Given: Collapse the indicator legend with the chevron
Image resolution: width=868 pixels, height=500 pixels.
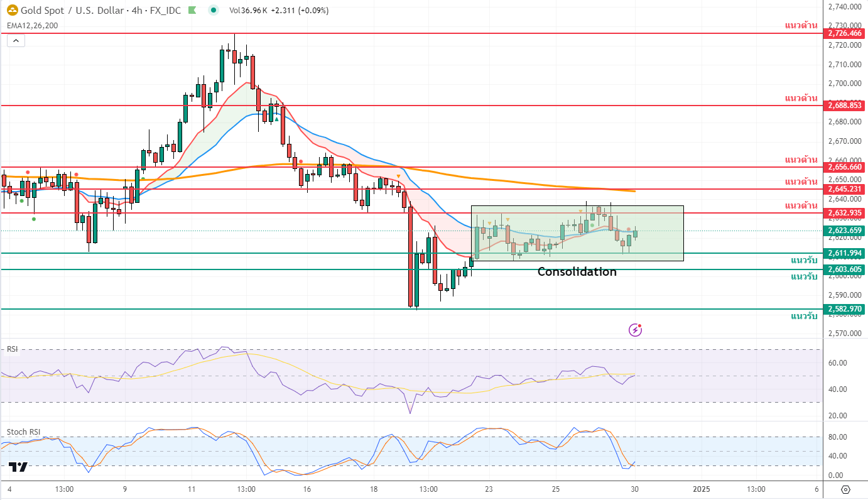Looking at the screenshot, I should tap(16, 41).
